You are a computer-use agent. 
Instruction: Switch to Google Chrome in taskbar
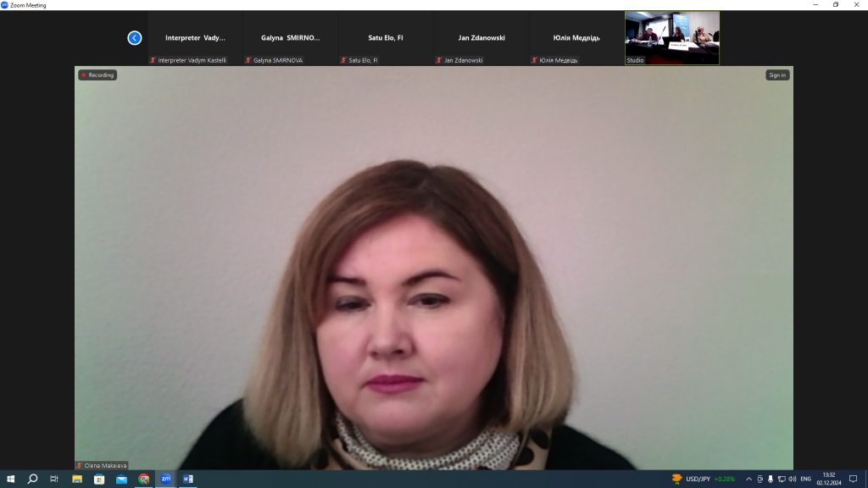144,479
